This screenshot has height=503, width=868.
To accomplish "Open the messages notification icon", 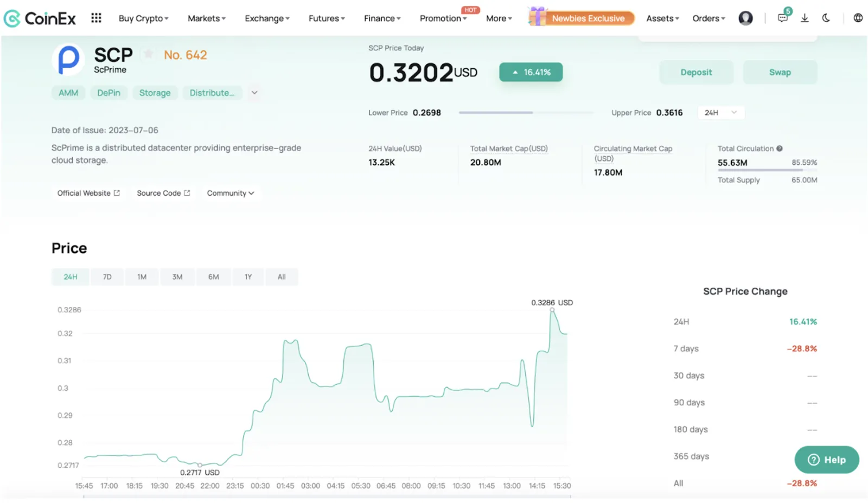I will (782, 18).
